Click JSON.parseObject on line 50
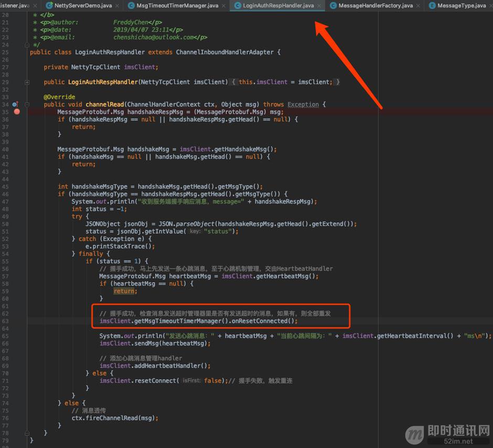This screenshot has width=493, height=448. (186, 224)
